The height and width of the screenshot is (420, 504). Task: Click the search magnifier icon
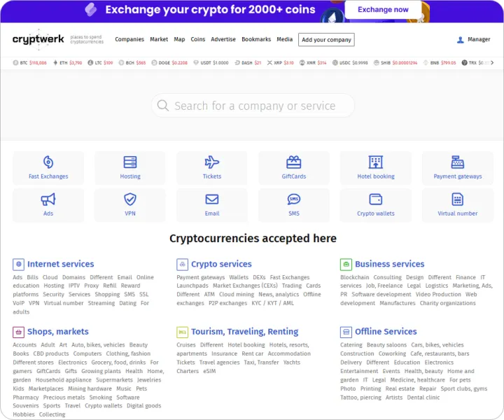tap(163, 106)
